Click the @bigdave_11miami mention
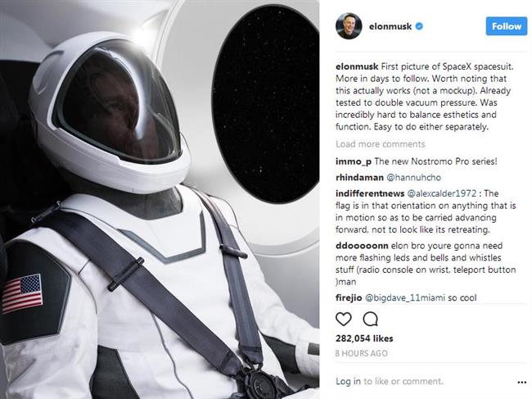Viewport: 532px width, 399px height. [x=405, y=297]
